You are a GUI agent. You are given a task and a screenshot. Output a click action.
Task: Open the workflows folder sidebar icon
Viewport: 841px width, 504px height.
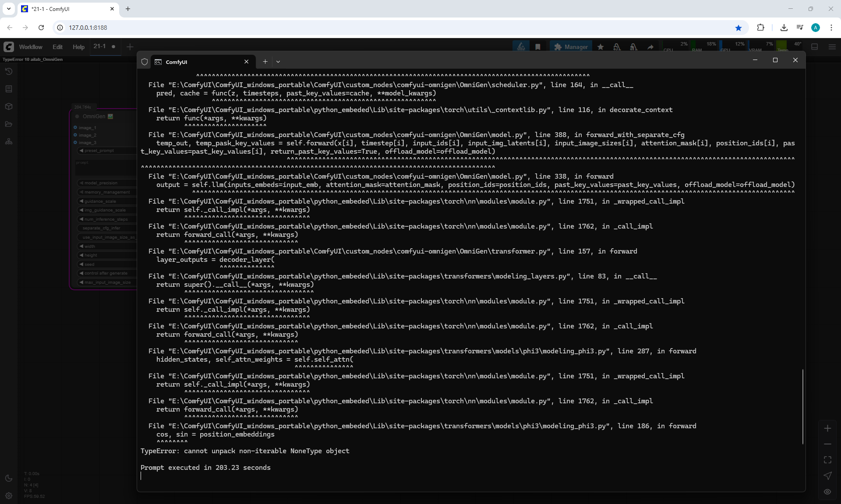9,124
